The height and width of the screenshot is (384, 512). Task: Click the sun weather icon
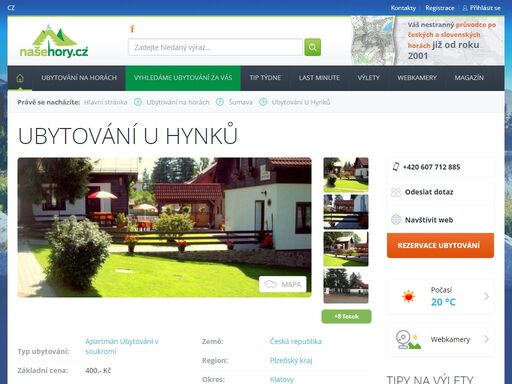pos(408,296)
